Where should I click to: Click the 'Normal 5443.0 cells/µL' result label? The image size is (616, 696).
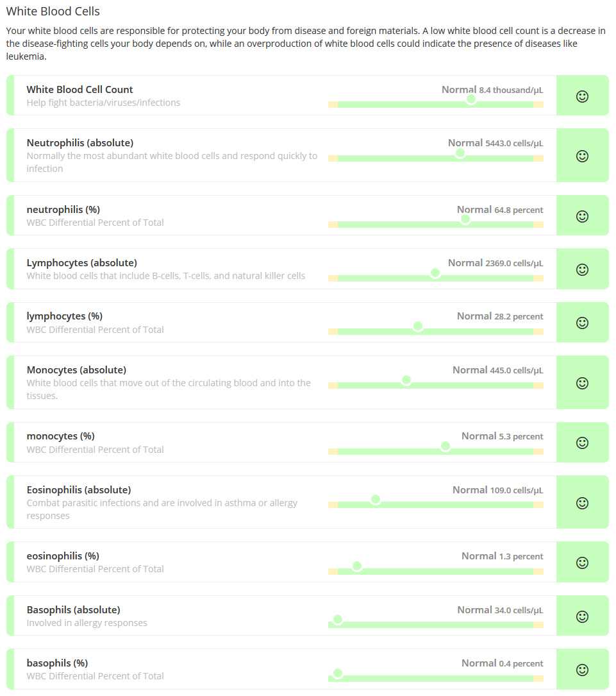pyautogui.click(x=495, y=143)
